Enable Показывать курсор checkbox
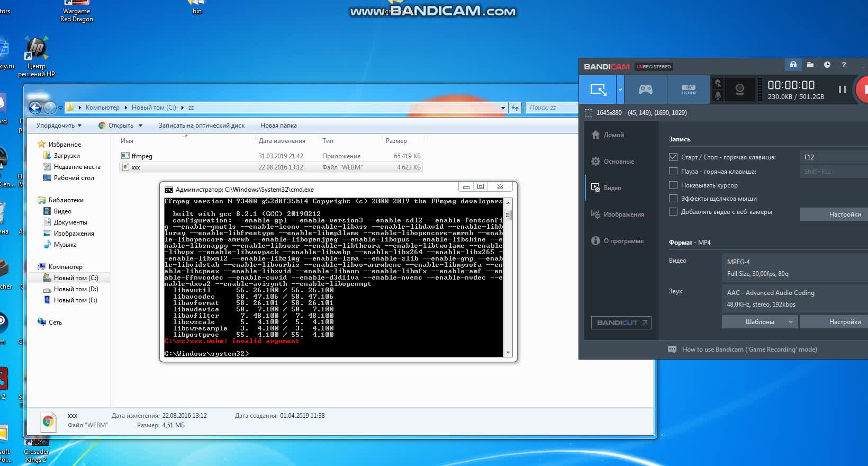This screenshot has width=868, height=466. (673, 185)
